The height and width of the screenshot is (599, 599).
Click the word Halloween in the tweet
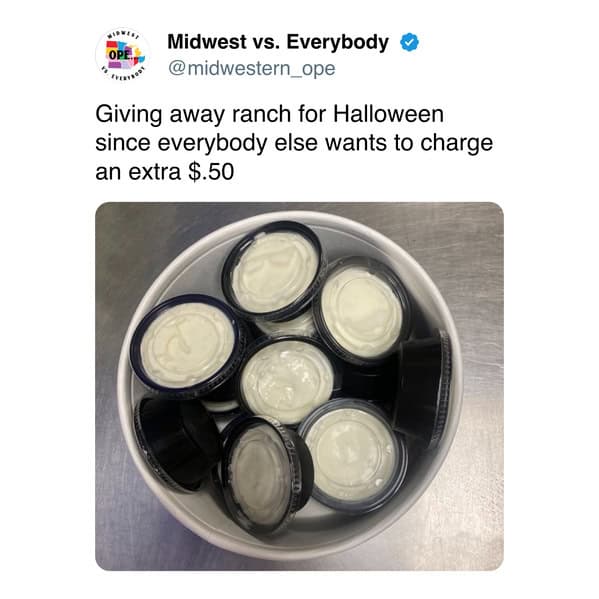[389, 114]
